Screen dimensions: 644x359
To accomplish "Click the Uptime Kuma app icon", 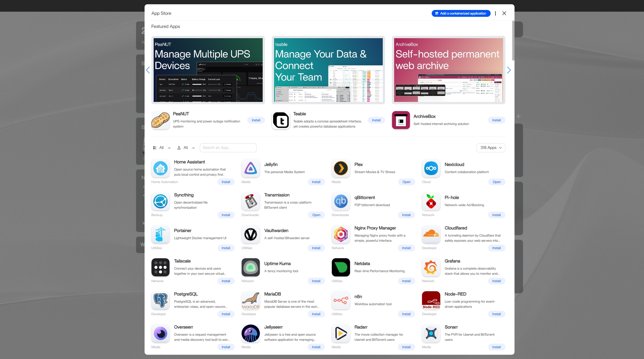I will coord(251,267).
